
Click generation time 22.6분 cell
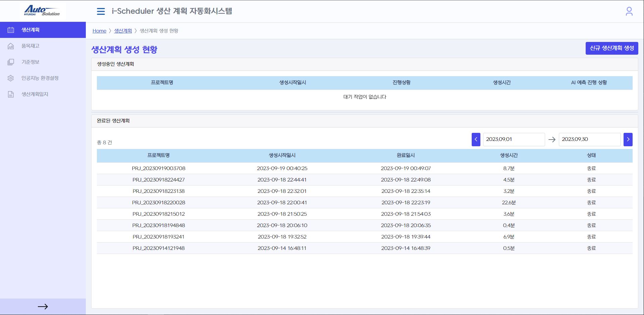[x=509, y=203]
